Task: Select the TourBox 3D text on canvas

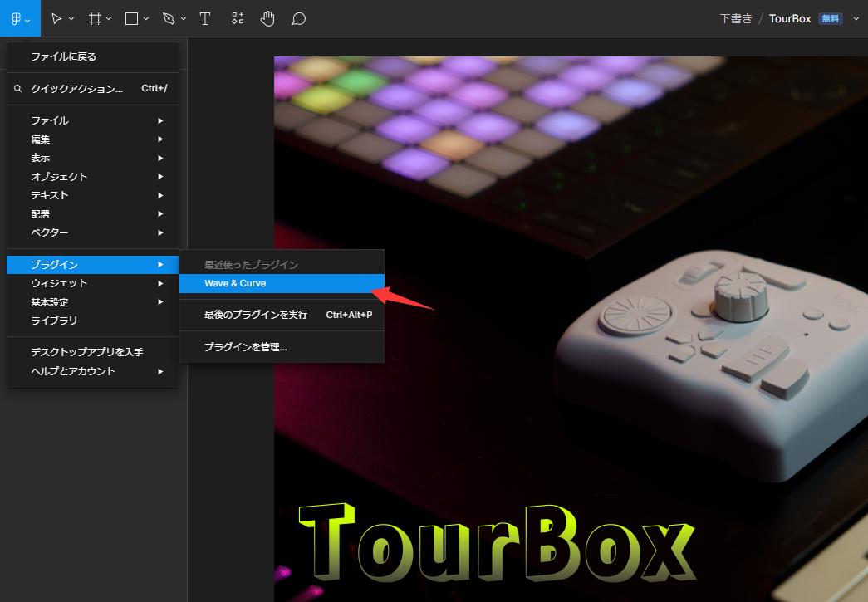Action: pos(497,543)
